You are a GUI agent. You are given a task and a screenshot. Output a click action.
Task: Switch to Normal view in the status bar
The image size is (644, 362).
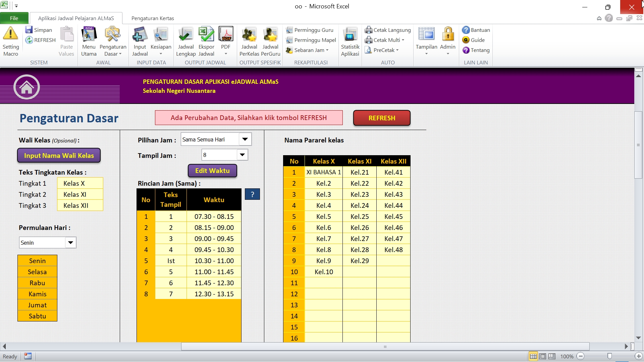point(533,356)
